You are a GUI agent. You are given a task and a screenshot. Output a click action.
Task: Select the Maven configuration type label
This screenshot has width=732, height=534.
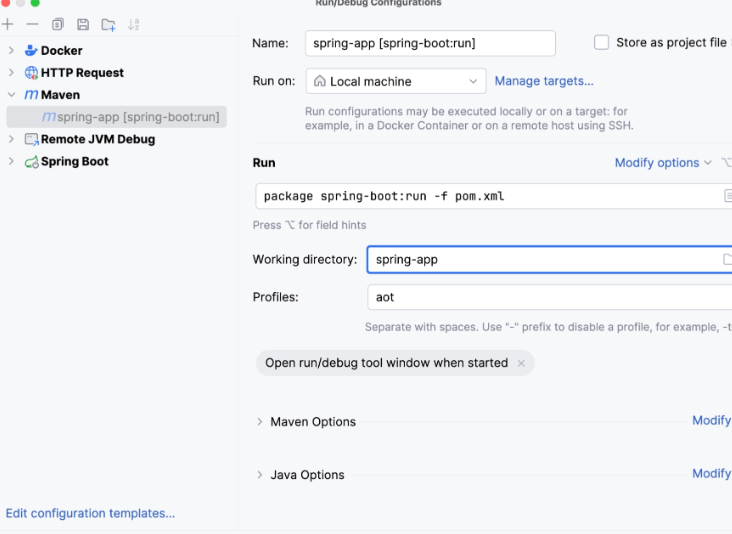60,95
